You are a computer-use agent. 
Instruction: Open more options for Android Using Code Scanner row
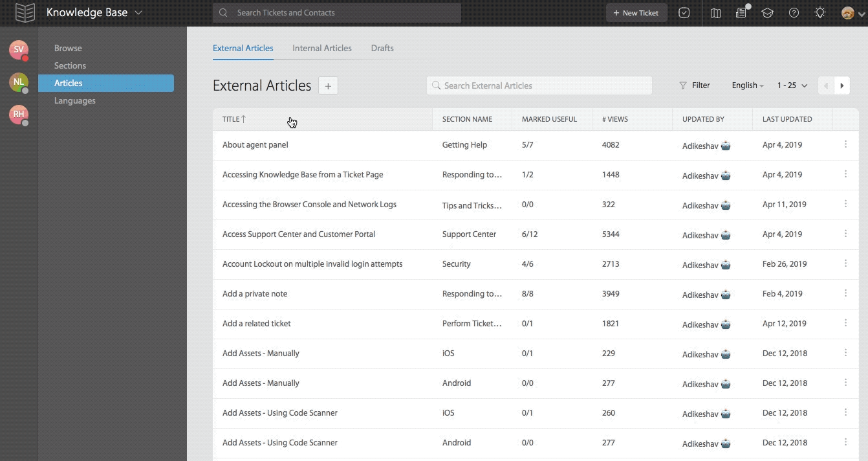pos(845,442)
